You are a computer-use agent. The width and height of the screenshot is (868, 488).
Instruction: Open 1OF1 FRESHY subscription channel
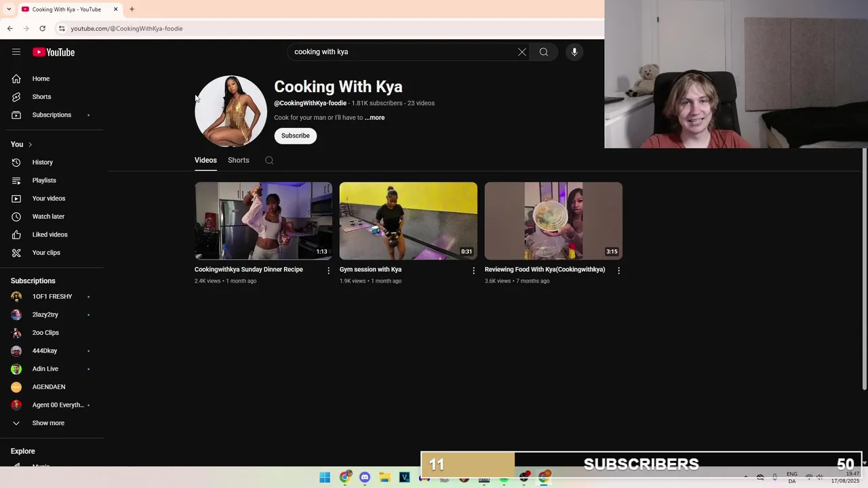click(52, 297)
